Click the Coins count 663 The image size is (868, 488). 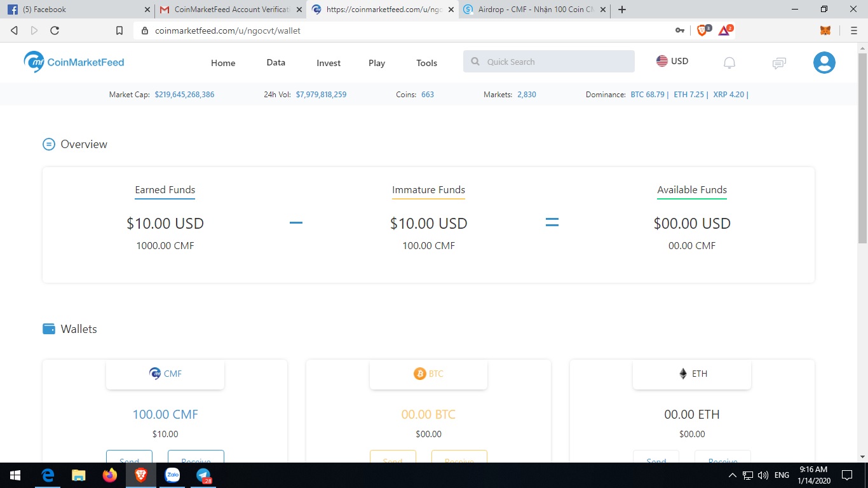point(428,95)
